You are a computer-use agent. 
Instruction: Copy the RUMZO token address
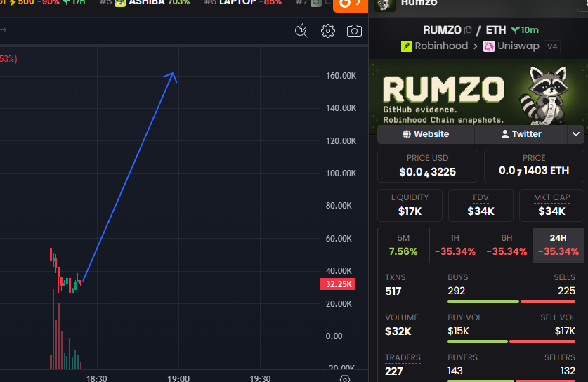(468, 30)
